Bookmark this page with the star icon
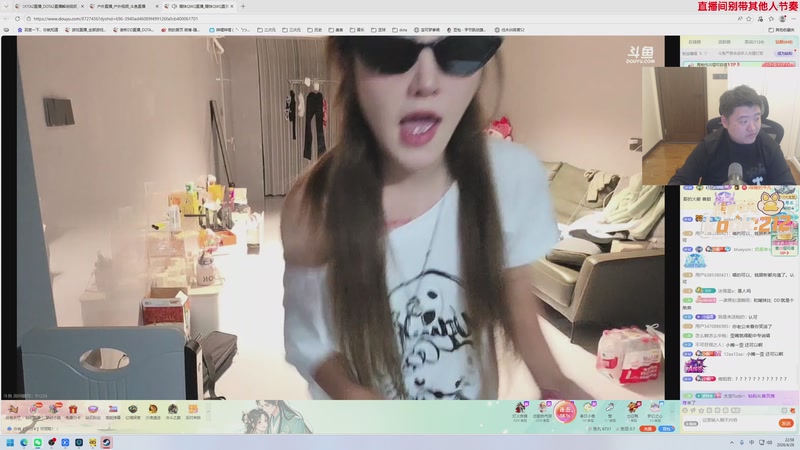 (x=749, y=19)
